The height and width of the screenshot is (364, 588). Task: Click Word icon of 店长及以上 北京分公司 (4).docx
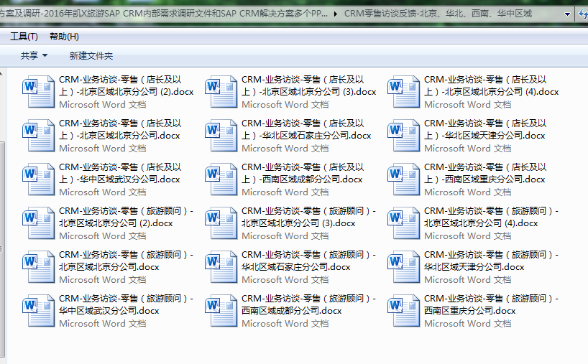pos(404,92)
